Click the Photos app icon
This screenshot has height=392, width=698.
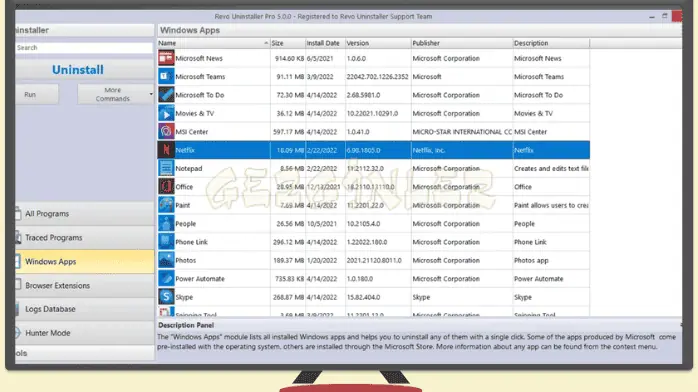(x=166, y=260)
